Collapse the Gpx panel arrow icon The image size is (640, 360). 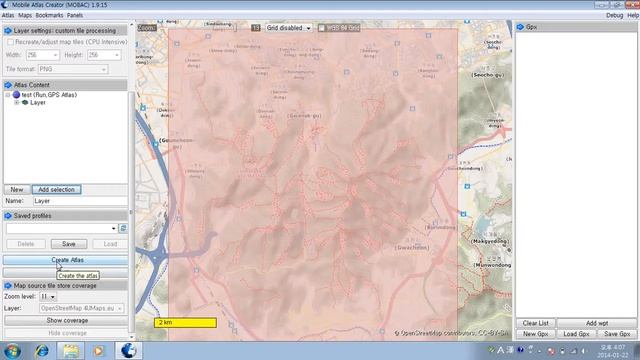coord(520,27)
